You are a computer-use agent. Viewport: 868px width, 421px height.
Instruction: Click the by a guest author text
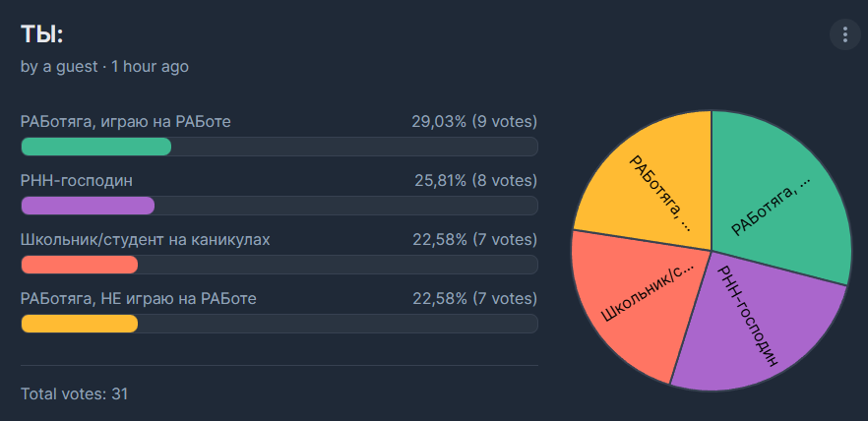59,67
